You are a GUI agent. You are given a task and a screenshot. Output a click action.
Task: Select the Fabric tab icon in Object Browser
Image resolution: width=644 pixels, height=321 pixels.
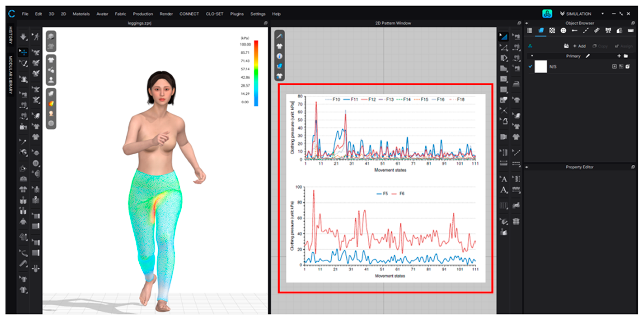(x=541, y=31)
